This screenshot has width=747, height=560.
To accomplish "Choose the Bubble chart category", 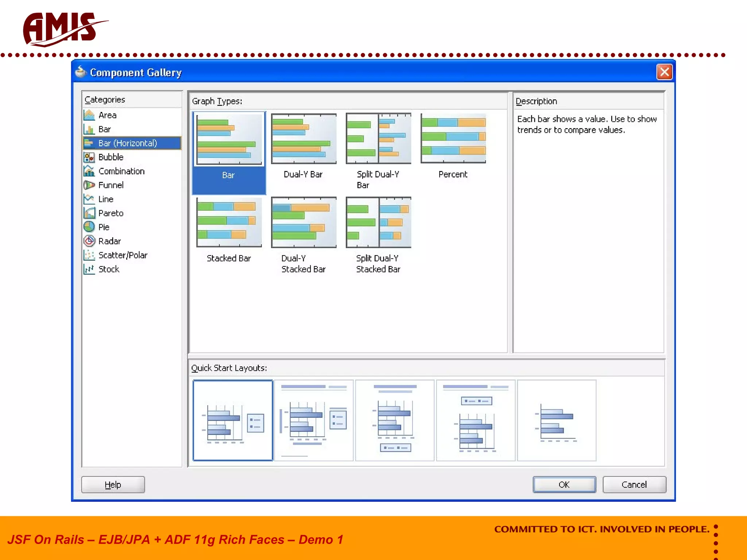I will click(111, 157).
